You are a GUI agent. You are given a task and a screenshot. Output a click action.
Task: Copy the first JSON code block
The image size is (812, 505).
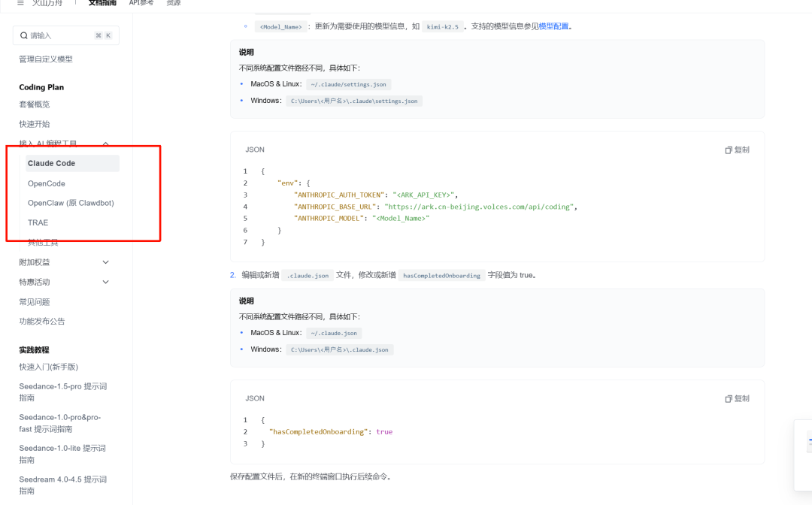click(x=737, y=150)
